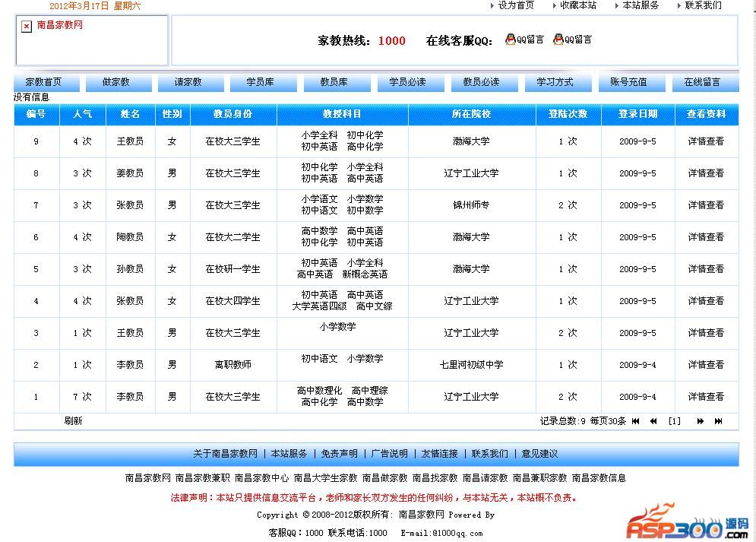Go to previous page of records

653,421
